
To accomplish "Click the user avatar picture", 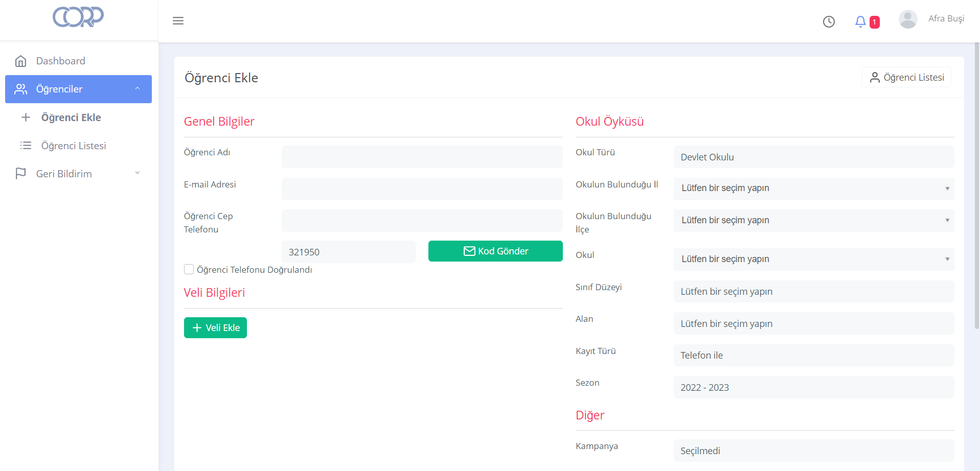I will coord(907,19).
